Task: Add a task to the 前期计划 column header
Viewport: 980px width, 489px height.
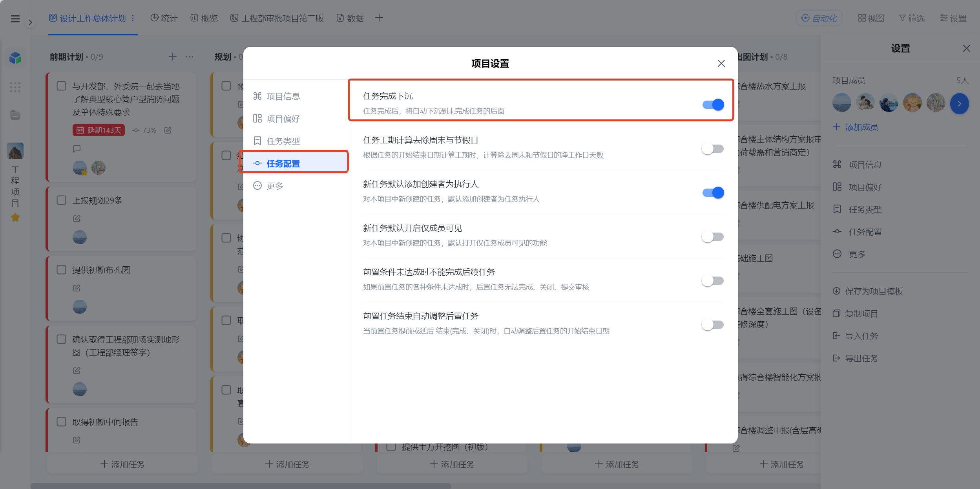Action: 172,57
